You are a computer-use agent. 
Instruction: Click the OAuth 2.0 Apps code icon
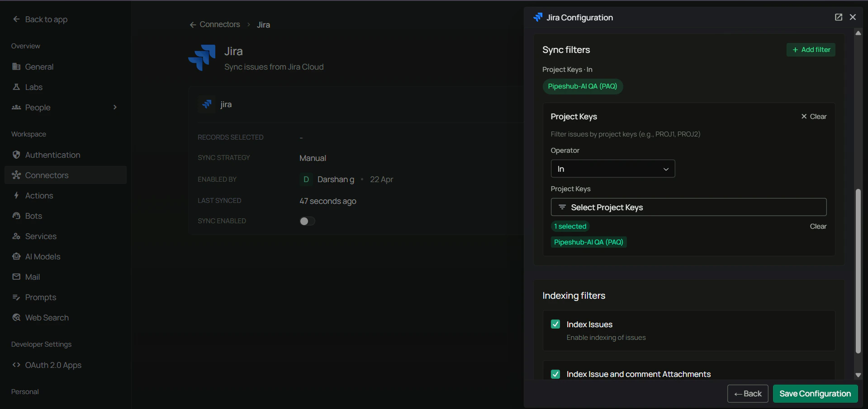click(x=16, y=365)
